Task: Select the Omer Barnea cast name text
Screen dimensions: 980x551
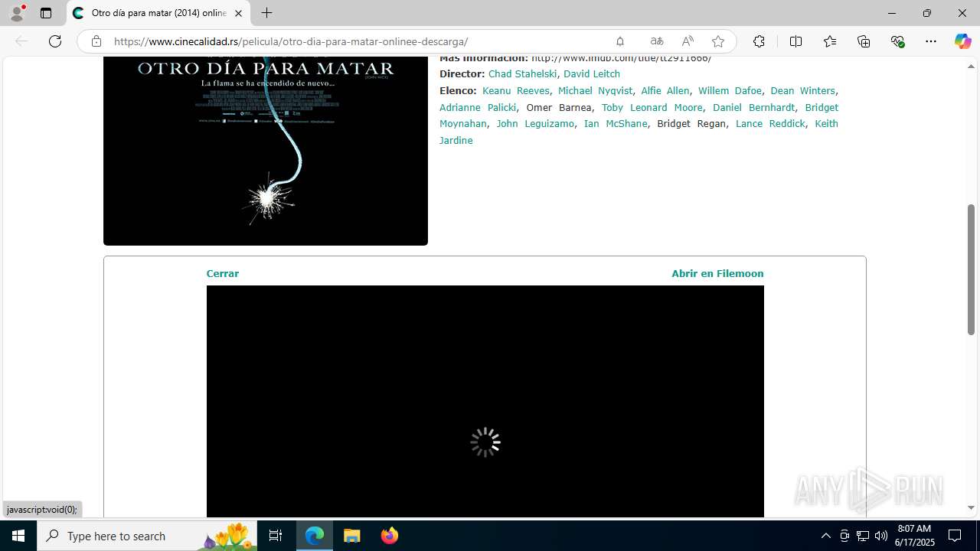Action: click(559, 108)
